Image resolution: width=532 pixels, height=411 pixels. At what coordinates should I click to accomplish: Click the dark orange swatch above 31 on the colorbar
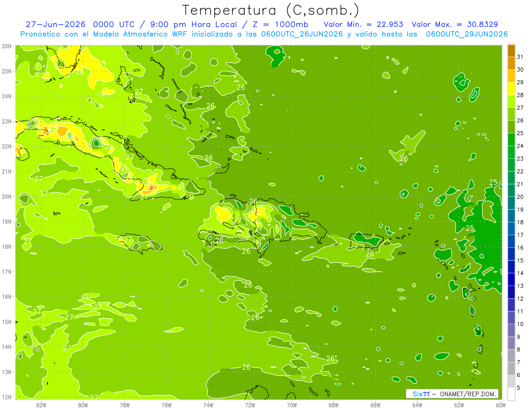point(511,51)
